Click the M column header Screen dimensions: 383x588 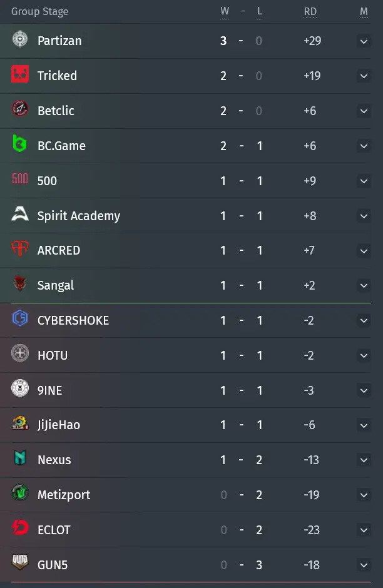[x=364, y=12]
